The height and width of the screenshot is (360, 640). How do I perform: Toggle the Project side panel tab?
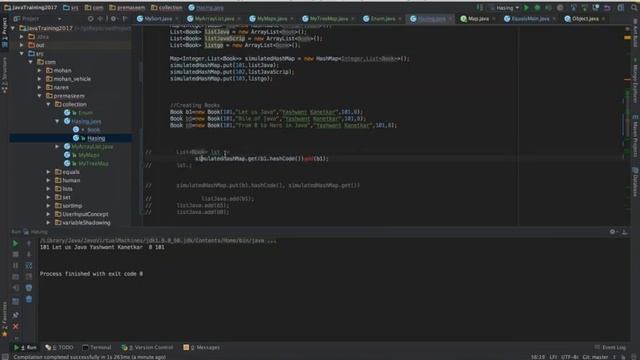pos(4,33)
